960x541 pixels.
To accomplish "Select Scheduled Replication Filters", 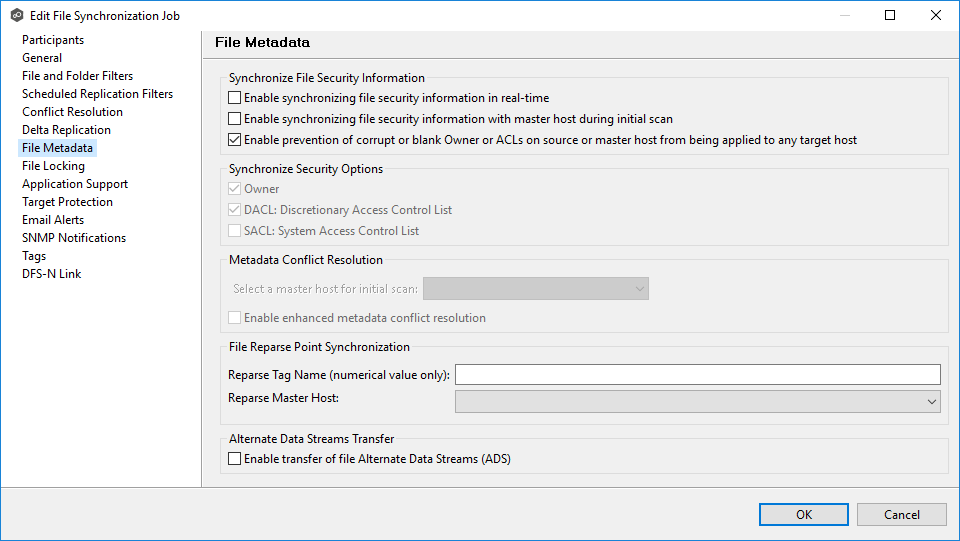I will (x=97, y=94).
